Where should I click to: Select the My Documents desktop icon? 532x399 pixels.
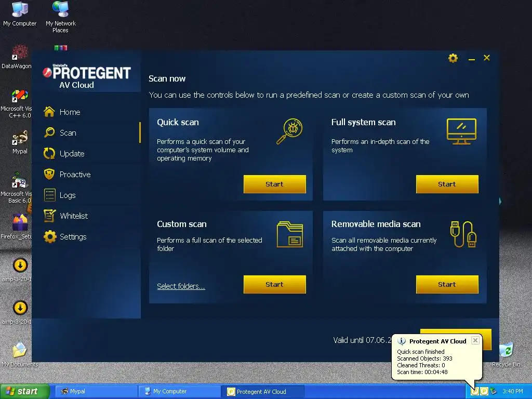click(x=20, y=354)
